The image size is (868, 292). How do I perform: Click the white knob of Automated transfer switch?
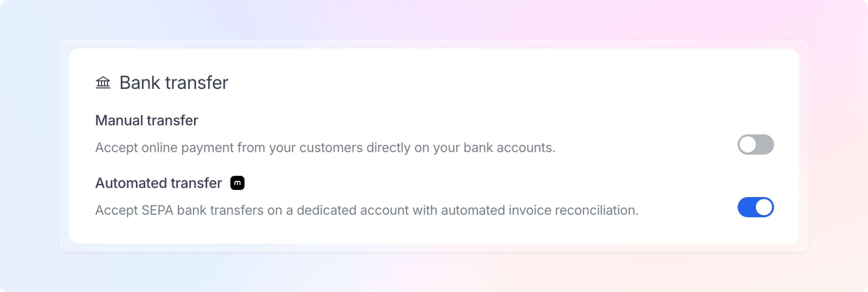coord(764,207)
